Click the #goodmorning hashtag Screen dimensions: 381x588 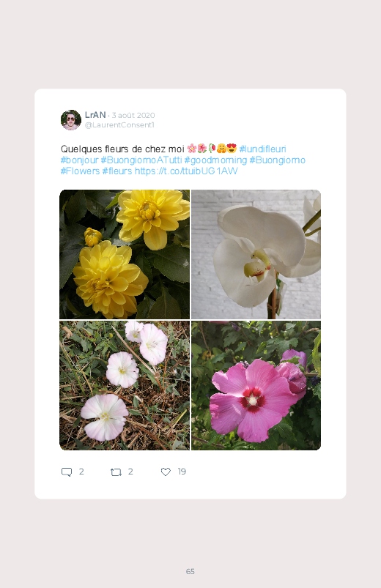pos(215,160)
